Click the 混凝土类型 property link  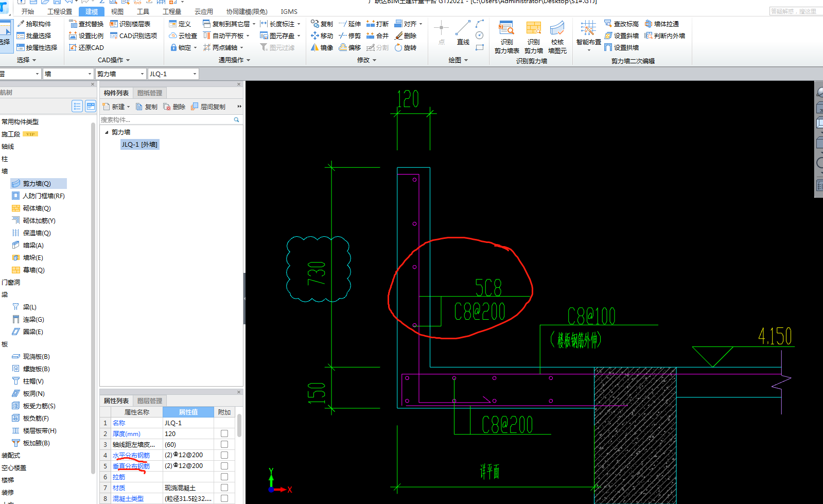click(x=128, y=498)
